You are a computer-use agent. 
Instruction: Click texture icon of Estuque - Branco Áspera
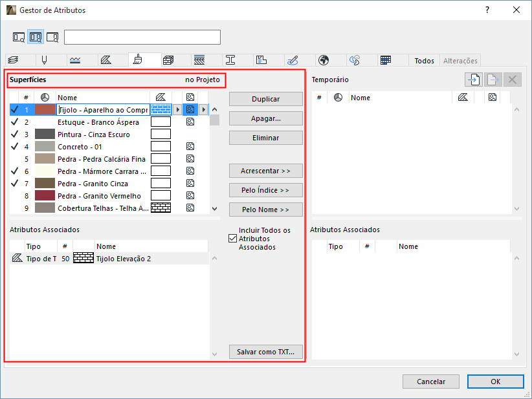(190, 122)
